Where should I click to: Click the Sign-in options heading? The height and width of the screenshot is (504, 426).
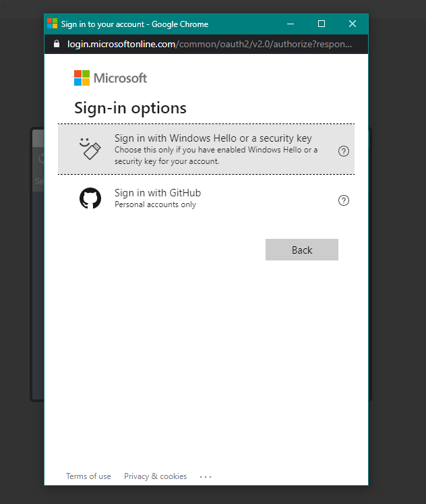click(x=130, y=108)
